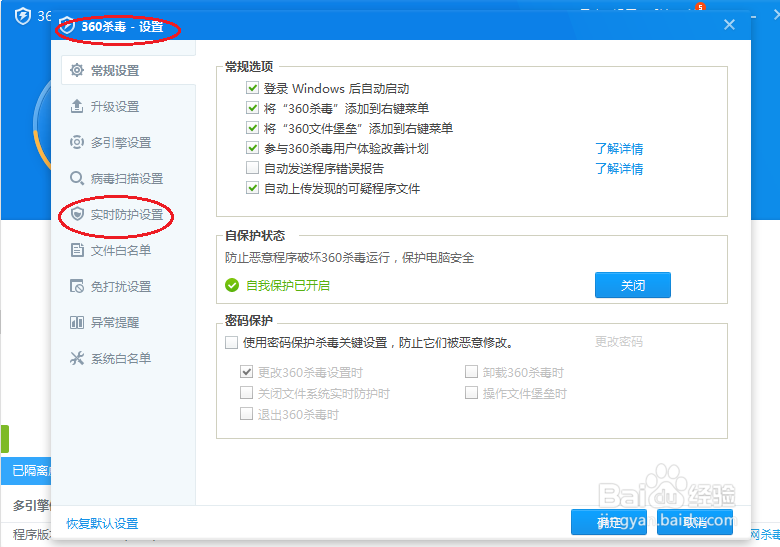780x547 pixels.
Task: Open the 常规设置 tab
Action: [x=128, y=70]
